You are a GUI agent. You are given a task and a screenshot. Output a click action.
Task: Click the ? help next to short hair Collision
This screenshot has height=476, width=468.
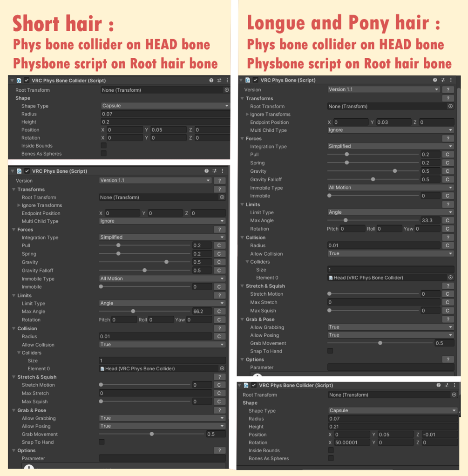tap(219, 328)
